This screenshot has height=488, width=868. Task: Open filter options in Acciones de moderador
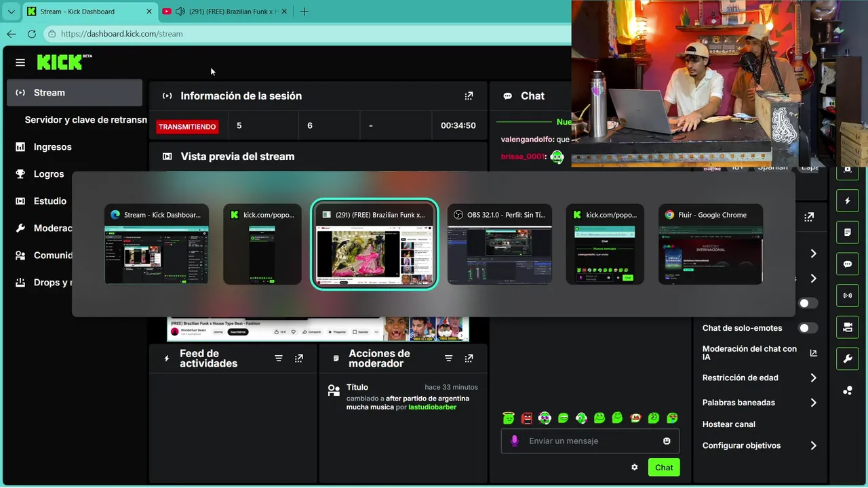click(x=448, y=359)
